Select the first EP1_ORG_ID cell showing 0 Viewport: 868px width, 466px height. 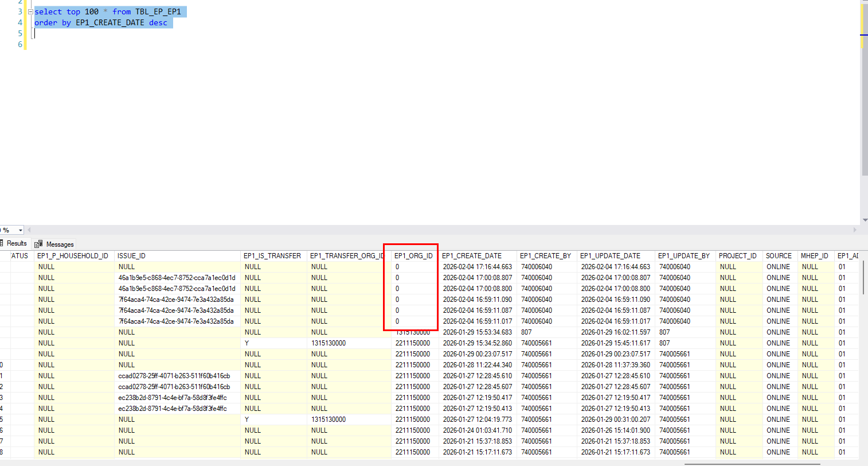(413, 267)
